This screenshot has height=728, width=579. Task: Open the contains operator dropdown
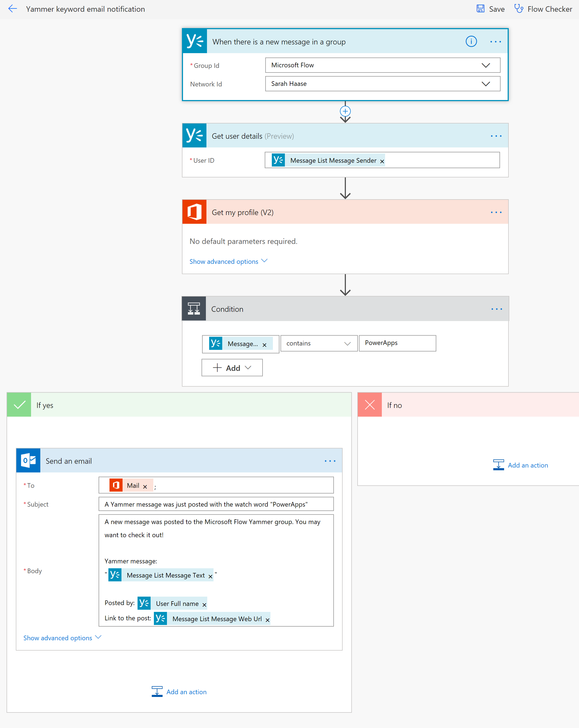coord(348,343)
